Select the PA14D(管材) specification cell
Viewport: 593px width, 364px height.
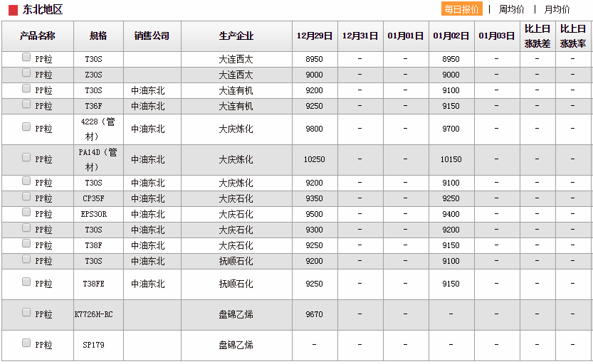click(x=98, y=160)
